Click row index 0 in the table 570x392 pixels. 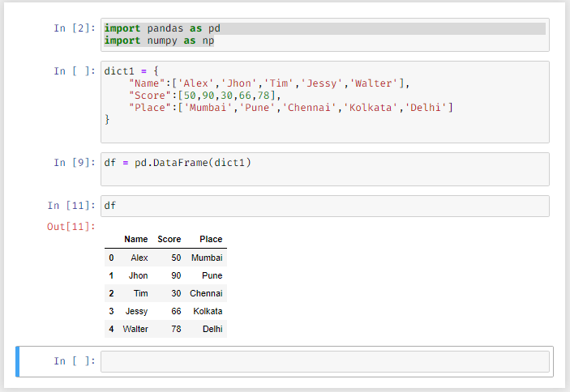click(111, 258)
